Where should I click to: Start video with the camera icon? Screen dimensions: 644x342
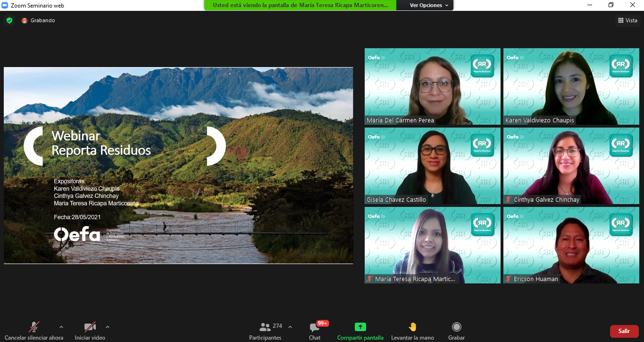click(x=90, y=327)
